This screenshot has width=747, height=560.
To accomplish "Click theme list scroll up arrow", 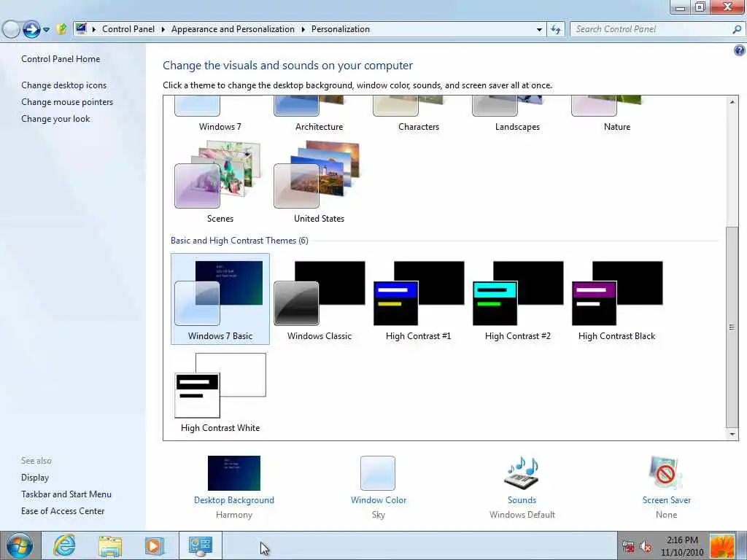I will coord(732,101).
